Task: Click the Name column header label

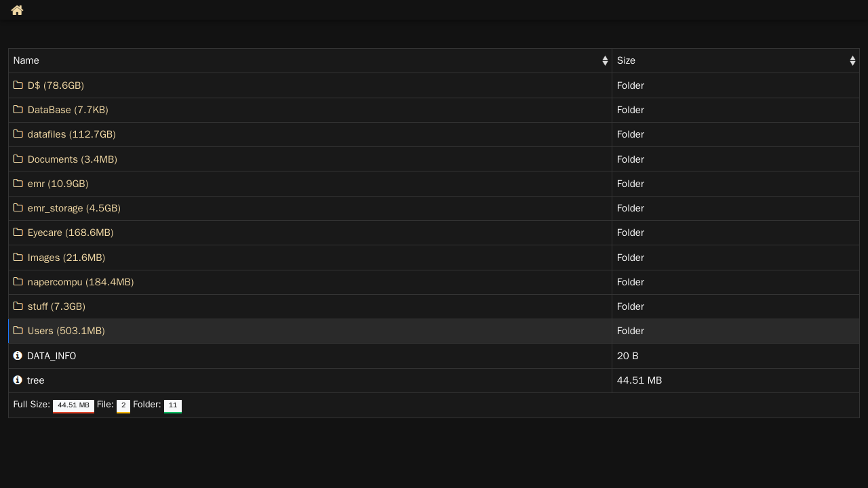Action: point(26,61)
